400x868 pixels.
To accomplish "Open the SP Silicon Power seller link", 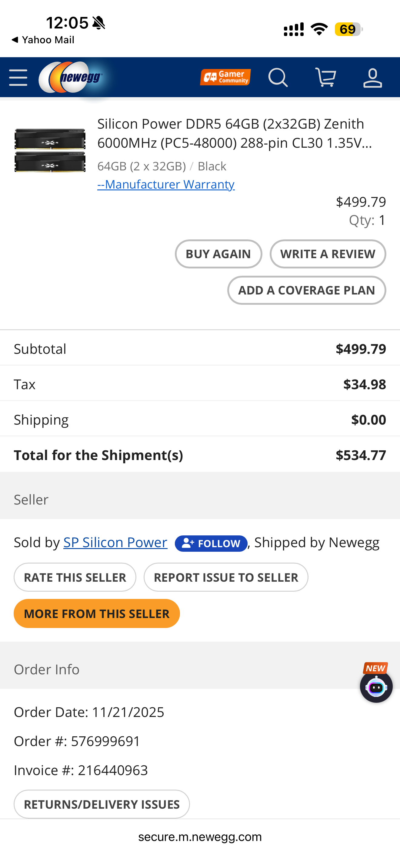I will [115, 542].
